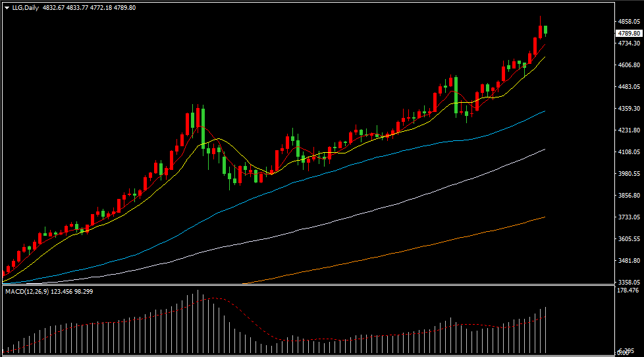Select the 3481.80 price scale label

tap(629, 260)
